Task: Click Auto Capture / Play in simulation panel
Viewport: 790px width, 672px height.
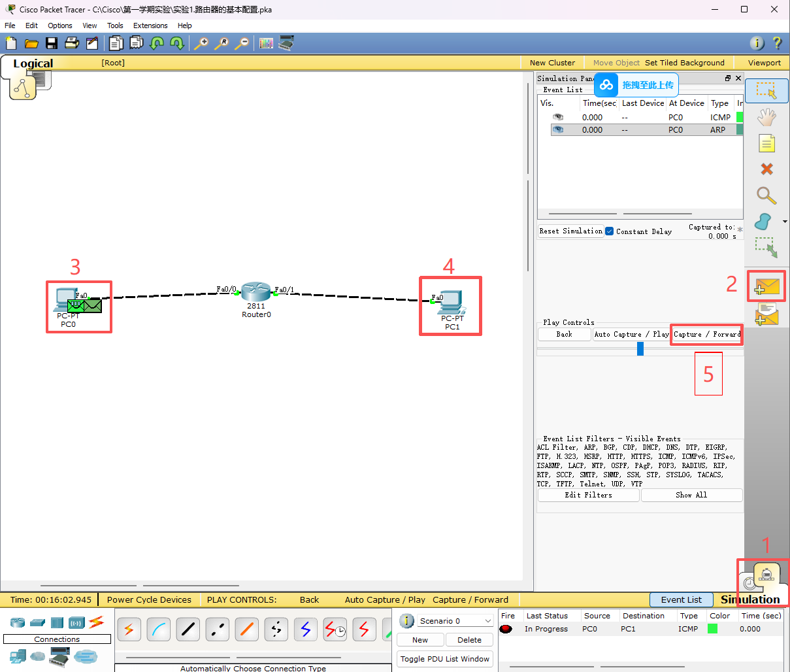Action: click(631, 334)
